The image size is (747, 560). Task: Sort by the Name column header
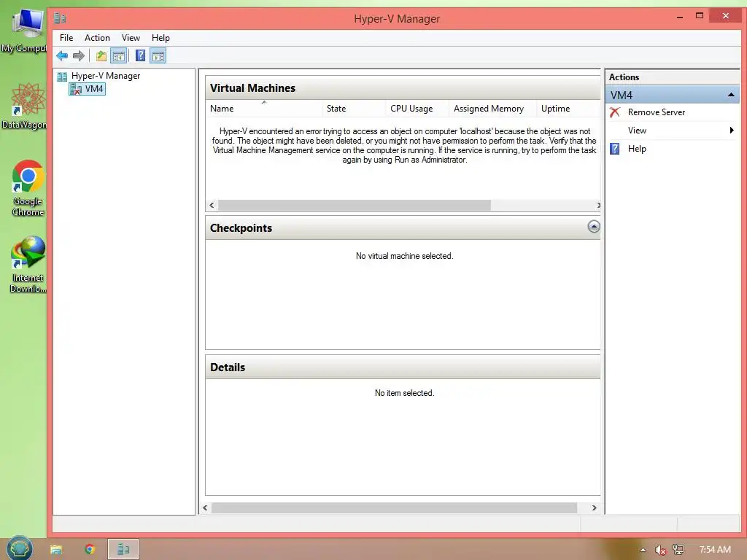click(263, 109)
